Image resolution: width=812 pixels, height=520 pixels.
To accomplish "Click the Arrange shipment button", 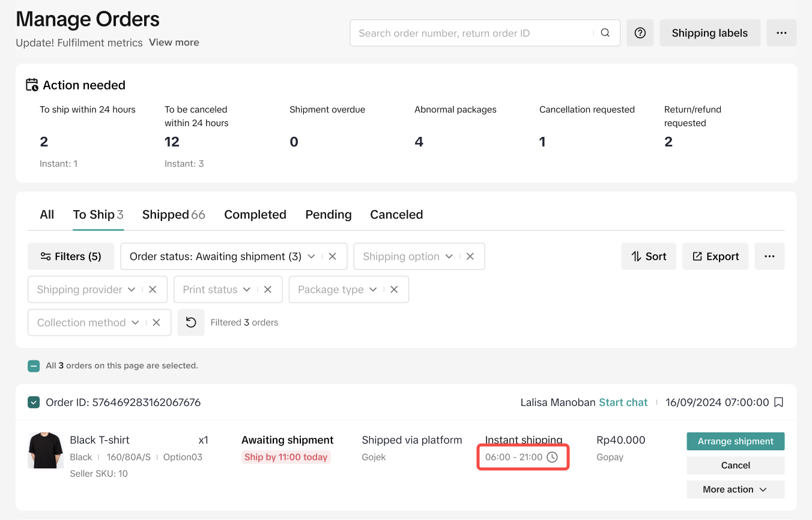I will [735, 441].
